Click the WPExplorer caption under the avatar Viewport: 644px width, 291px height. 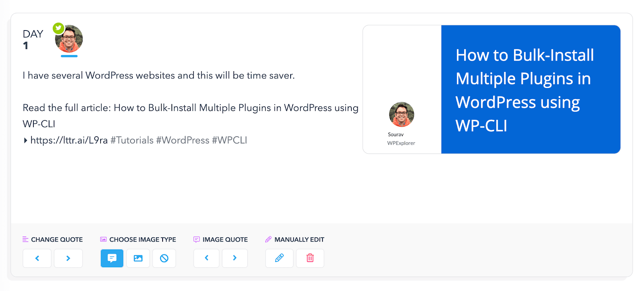(401, 143)
